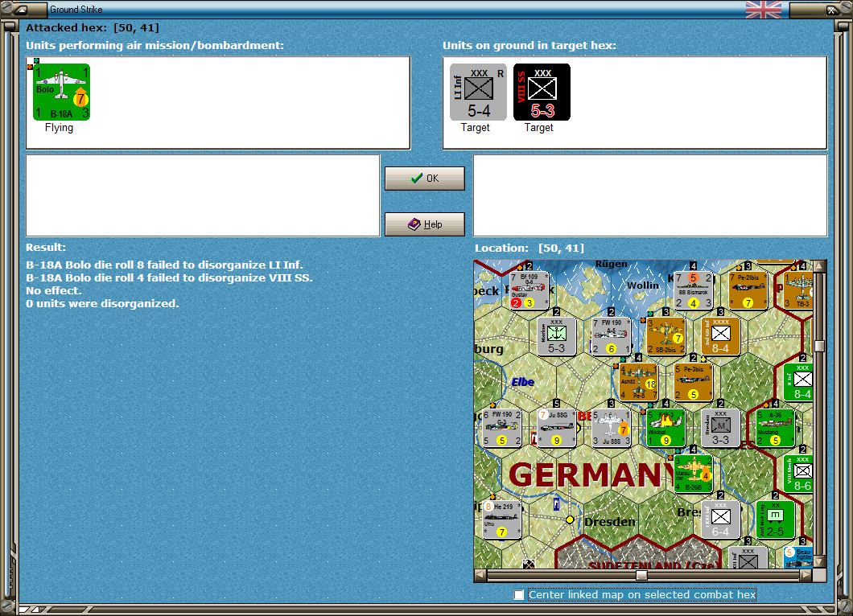Click the 3rd GD Inf 8-4 army counter
The width and height of the screenshot is (853, 616).
click(720, 336)
